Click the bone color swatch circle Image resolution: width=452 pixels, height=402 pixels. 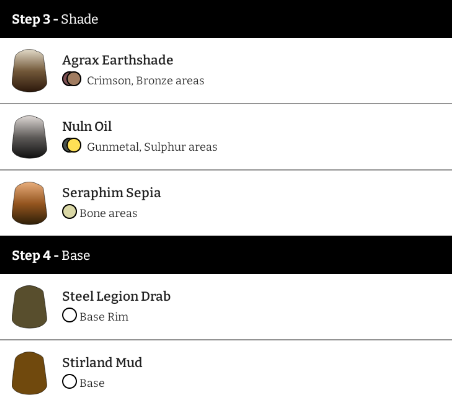[x=69, y=212]
